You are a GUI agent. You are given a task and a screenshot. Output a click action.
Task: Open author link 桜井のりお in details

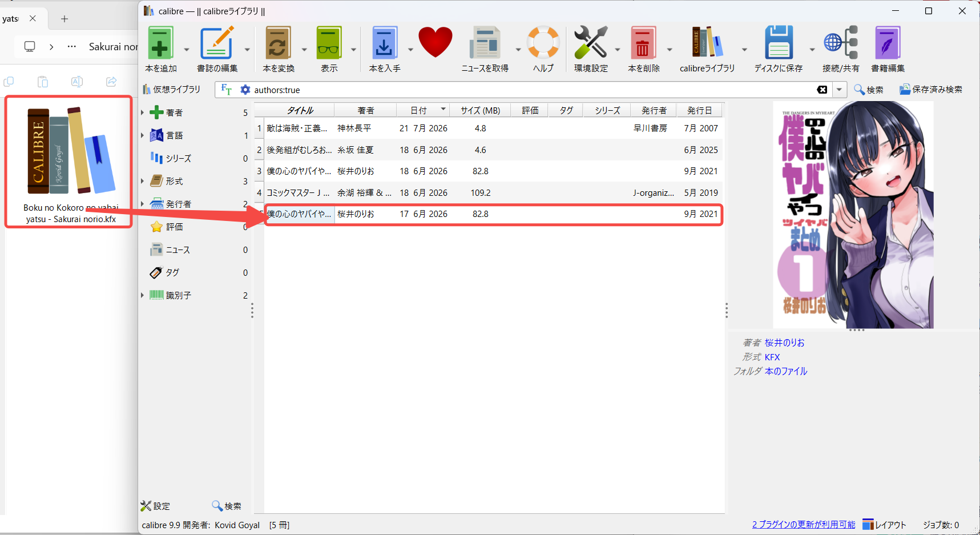tap(784, 343)
